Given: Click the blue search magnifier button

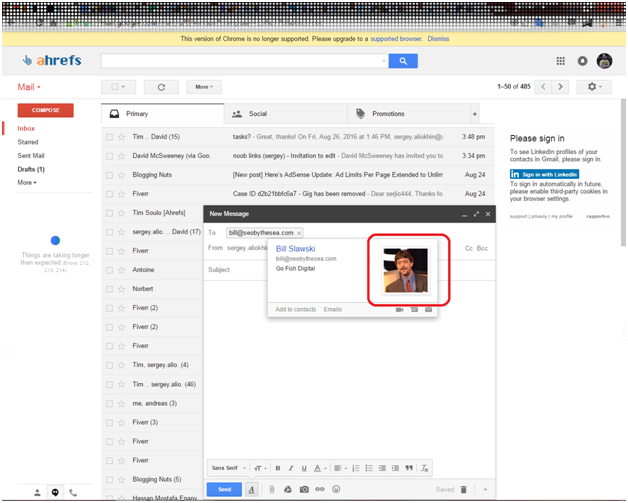Looking at the screenshot, I should coord(403,61).
